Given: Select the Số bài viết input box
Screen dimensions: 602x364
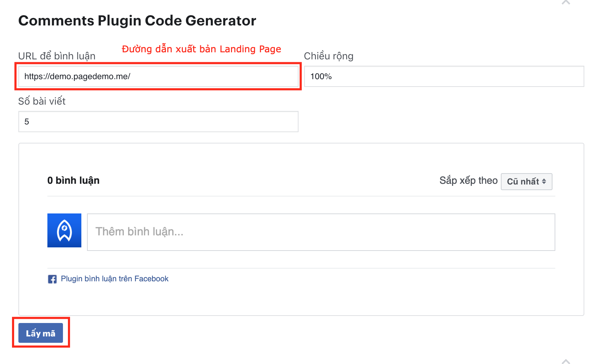Looking at the screenshot, I should point(158,122).
